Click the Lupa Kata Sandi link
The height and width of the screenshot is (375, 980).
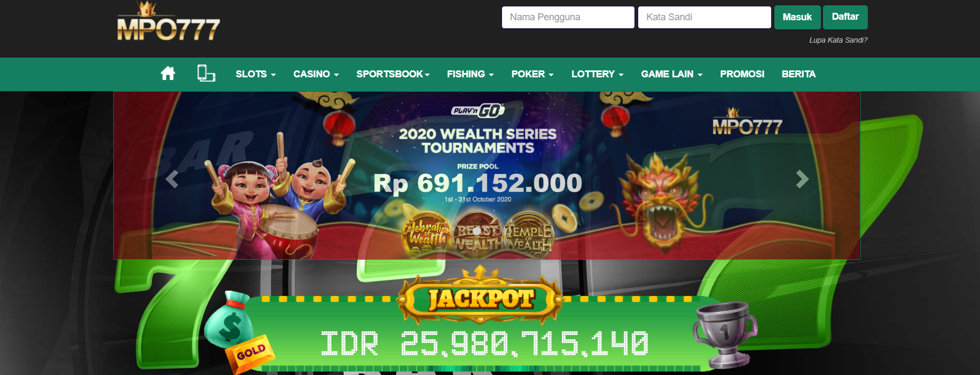pos(838,40)
